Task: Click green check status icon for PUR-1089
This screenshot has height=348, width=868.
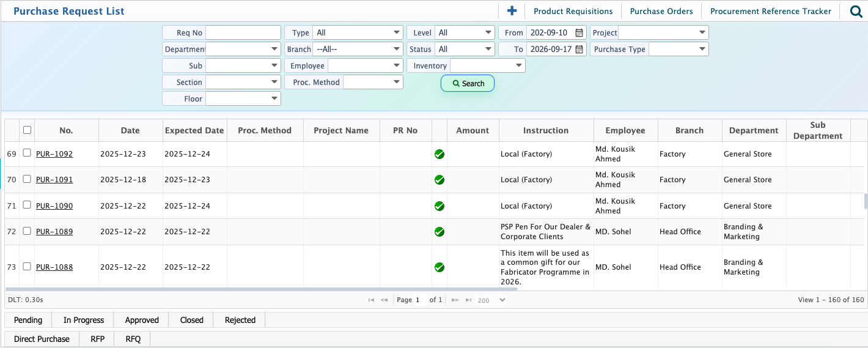Action: [439, 232]
